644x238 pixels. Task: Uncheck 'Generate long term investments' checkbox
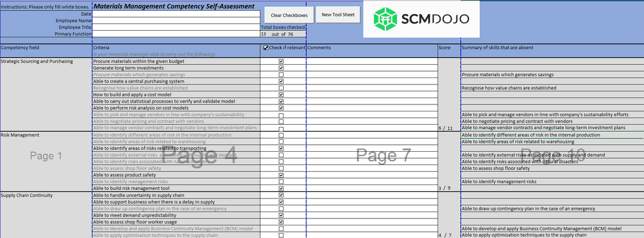click(281, 68)
